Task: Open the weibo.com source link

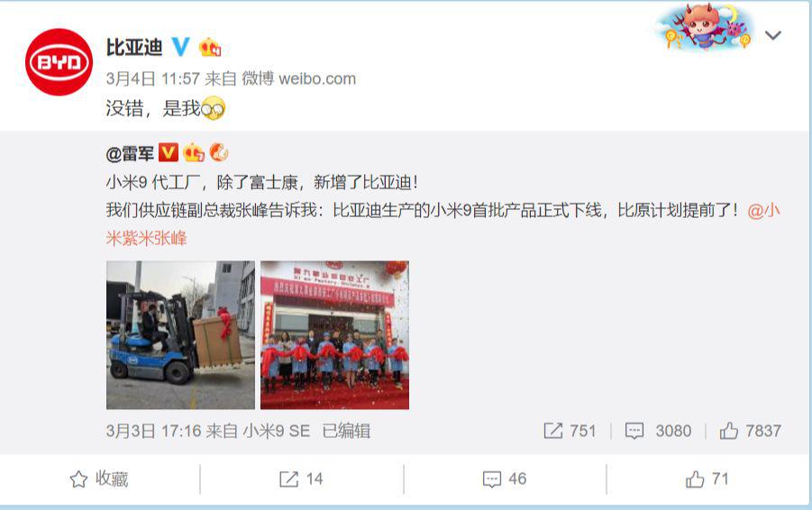Action: tap(317, 78)
